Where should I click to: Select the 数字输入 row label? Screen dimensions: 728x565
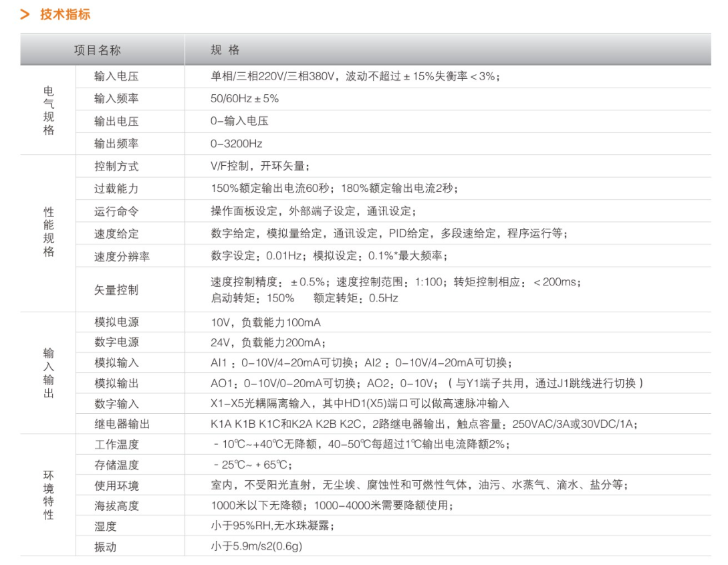tap(116, 403)
